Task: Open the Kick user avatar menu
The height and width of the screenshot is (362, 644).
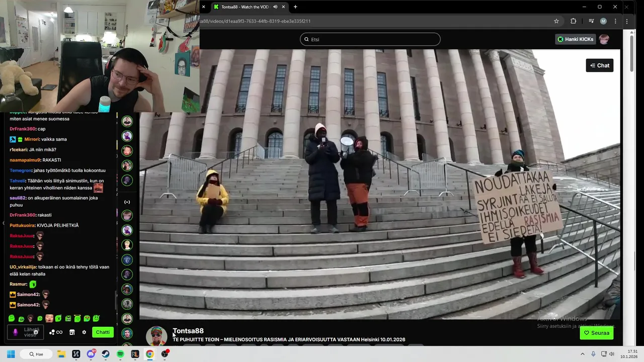Action: 604,39
